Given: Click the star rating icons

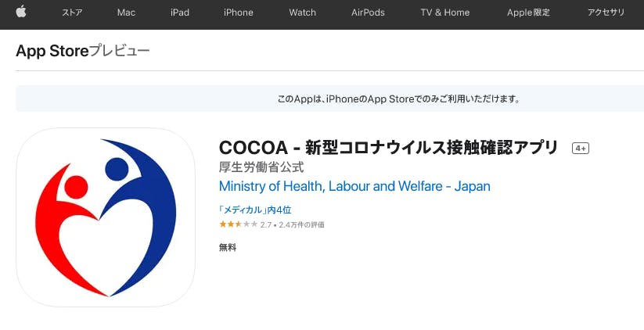Looking at the screenshot, I should tap(238, 224).
